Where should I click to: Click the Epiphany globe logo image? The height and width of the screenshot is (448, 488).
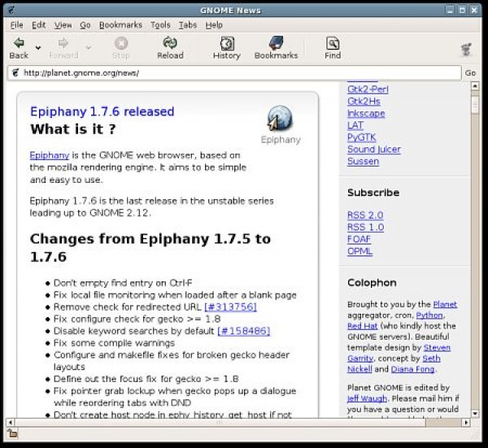tap(280, 119)
